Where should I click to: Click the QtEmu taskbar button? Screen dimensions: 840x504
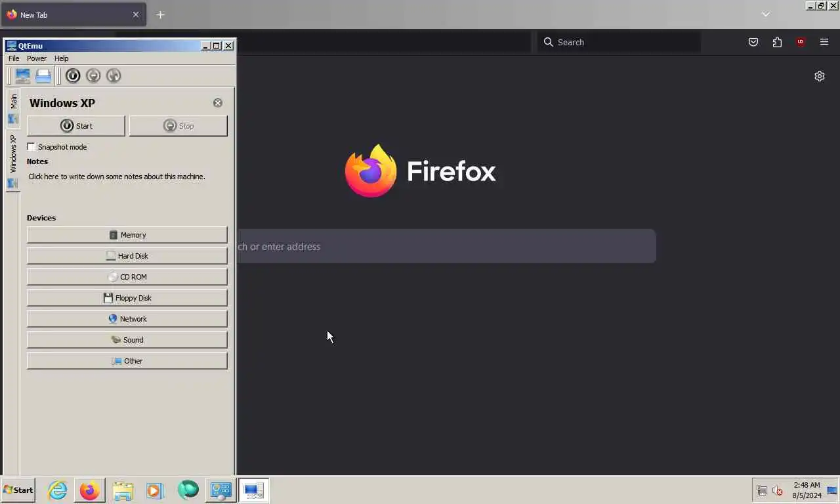[253, 490]
